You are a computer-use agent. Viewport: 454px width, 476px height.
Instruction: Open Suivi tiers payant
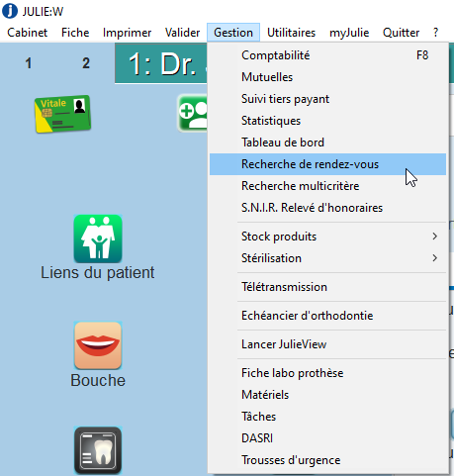[327, 99]
